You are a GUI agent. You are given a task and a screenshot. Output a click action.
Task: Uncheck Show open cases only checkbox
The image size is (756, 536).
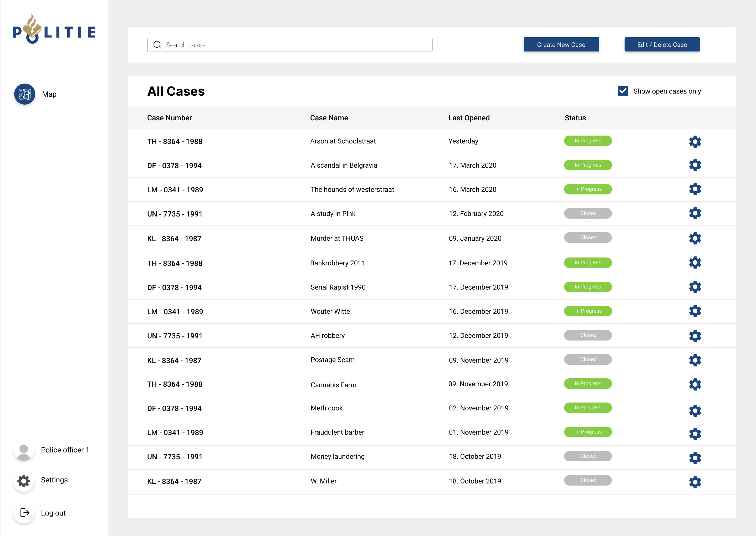pyautogui.click(x=623, y=91)
